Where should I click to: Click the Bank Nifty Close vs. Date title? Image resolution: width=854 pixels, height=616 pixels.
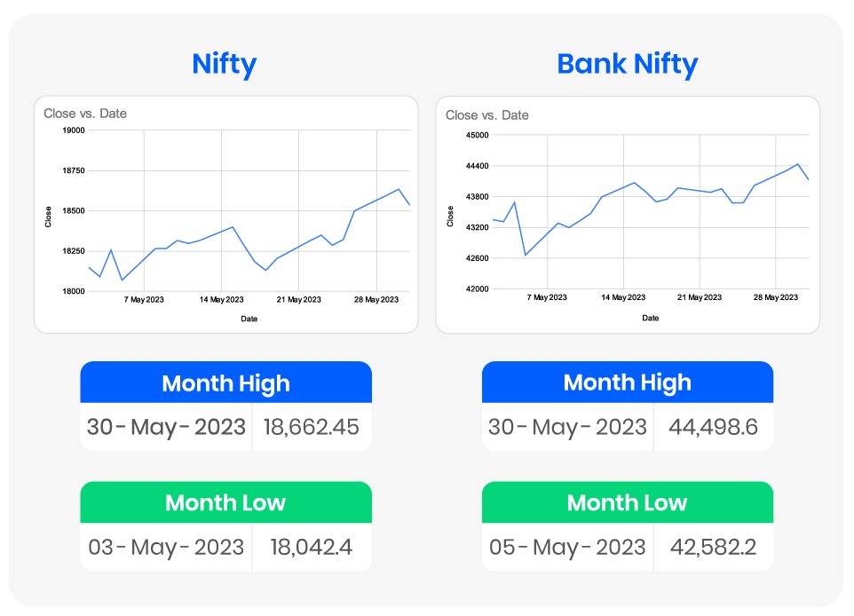click(x=486, y=115)
